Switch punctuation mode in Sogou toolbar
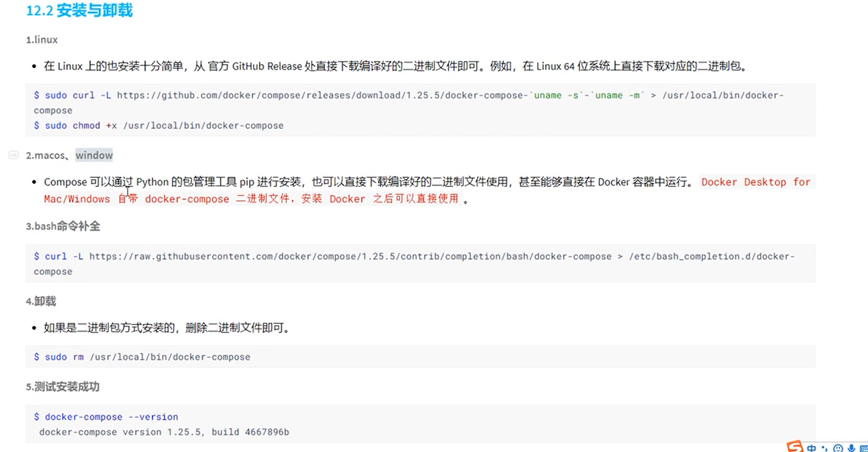 824,448
